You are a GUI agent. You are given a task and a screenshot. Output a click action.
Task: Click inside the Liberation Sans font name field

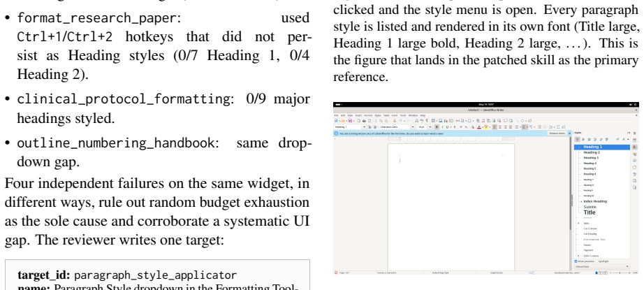[x=394, y=127]
